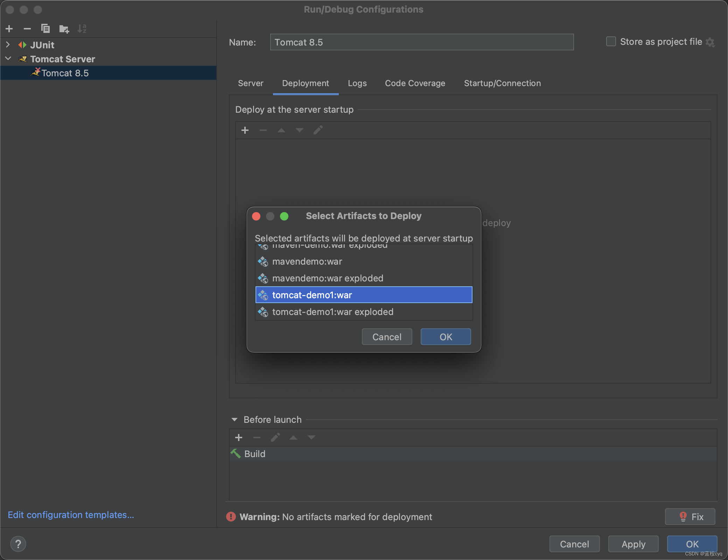Open Edit configuration templates link
Viewport: 728px width, 560px height.
point(71,515)
